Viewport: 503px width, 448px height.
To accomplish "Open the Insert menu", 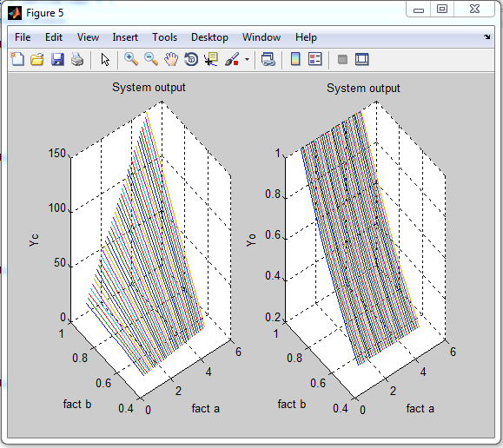I will point(125,37).
